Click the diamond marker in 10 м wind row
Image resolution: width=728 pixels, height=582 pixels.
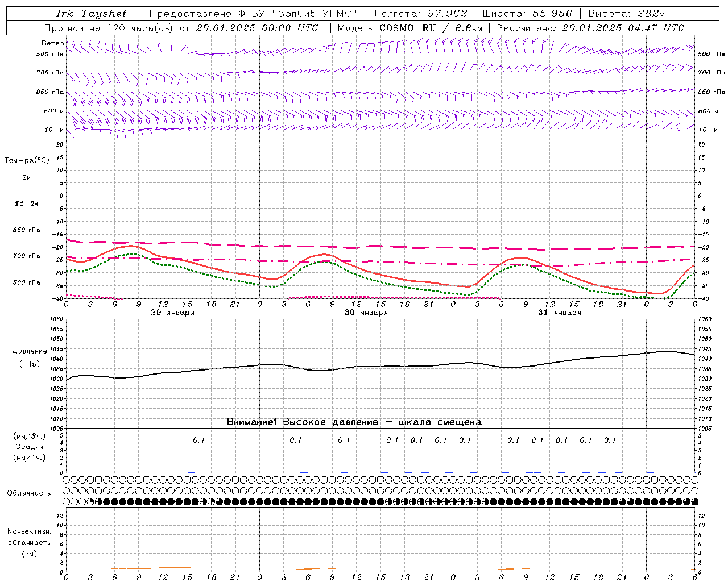[x=679, y=129]
